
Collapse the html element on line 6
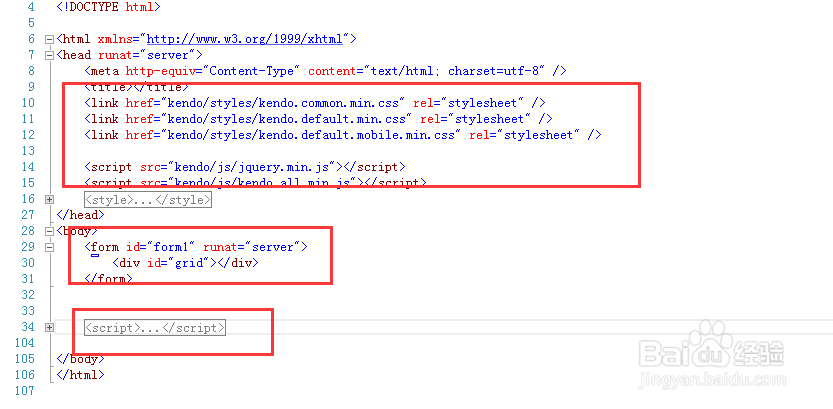(x=49, y=39)
